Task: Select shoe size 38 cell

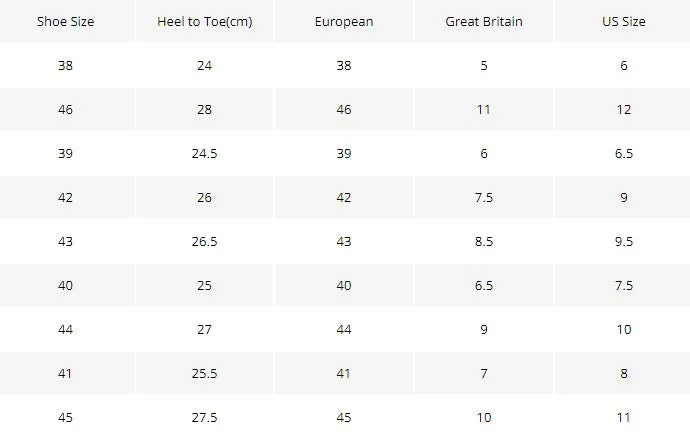Action: pyautogui.click(x=66, y=66)
